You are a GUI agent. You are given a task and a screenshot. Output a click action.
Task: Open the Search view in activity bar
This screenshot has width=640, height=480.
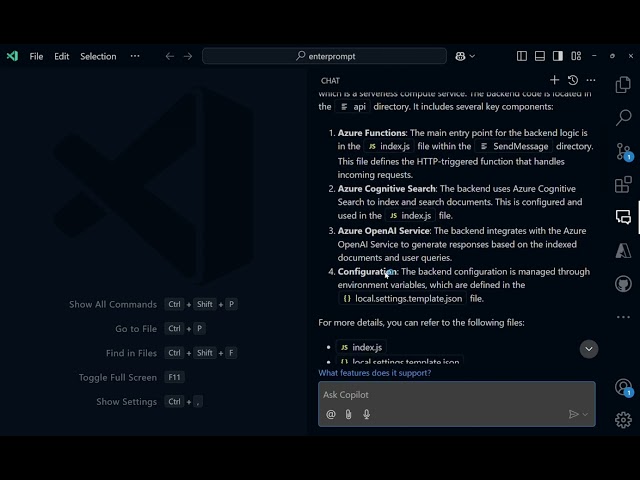click(x=623, y=118)
